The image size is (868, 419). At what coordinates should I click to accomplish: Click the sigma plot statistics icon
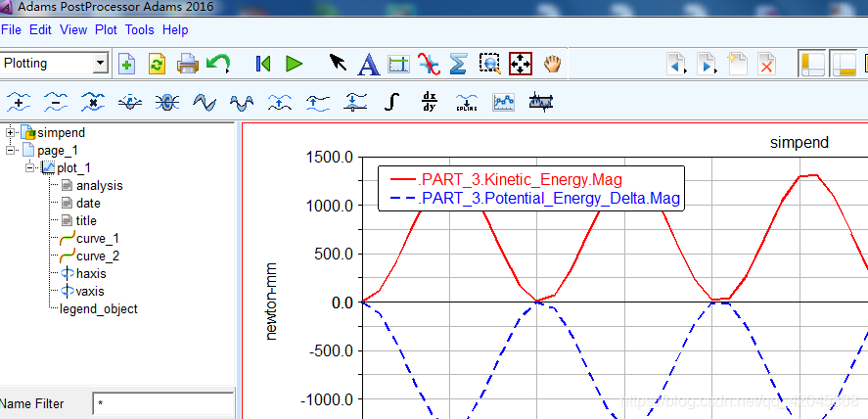[x=457, y=64]
